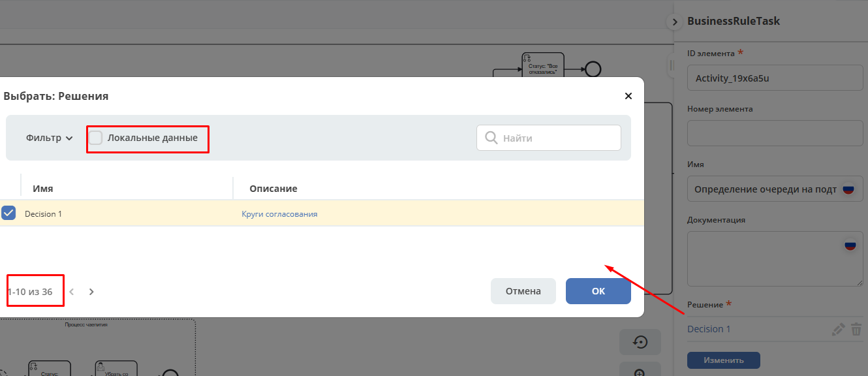Click the Описание column header
The width and height of the screenshot is (868, 376).
[x=273, y=189]
